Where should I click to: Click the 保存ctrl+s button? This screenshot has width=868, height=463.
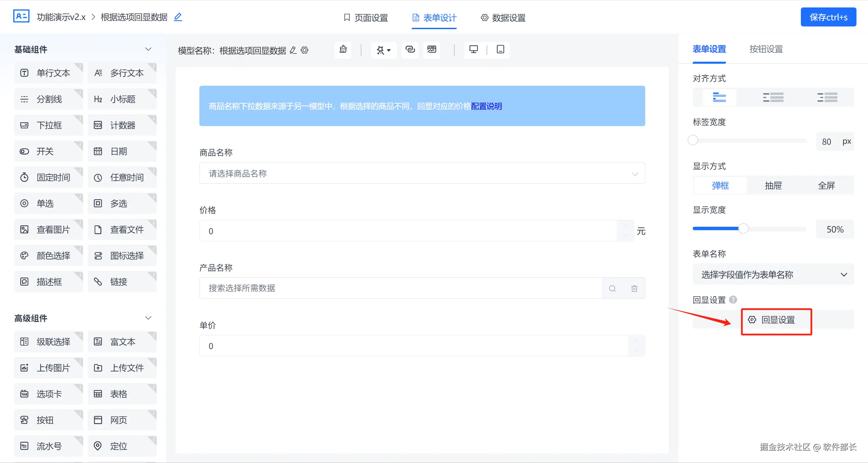pyautogui.click(x=828, y=17)
